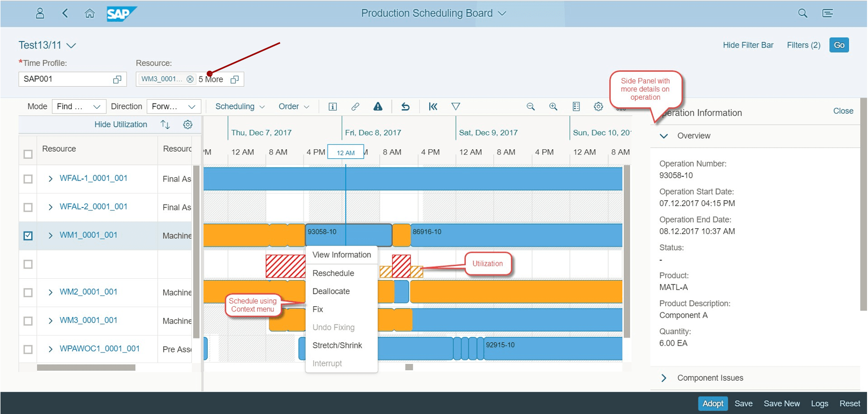The image size is (868, 414).
Task: Click Gantt chart horizontal scrollbar thumb
Action: 409,367
